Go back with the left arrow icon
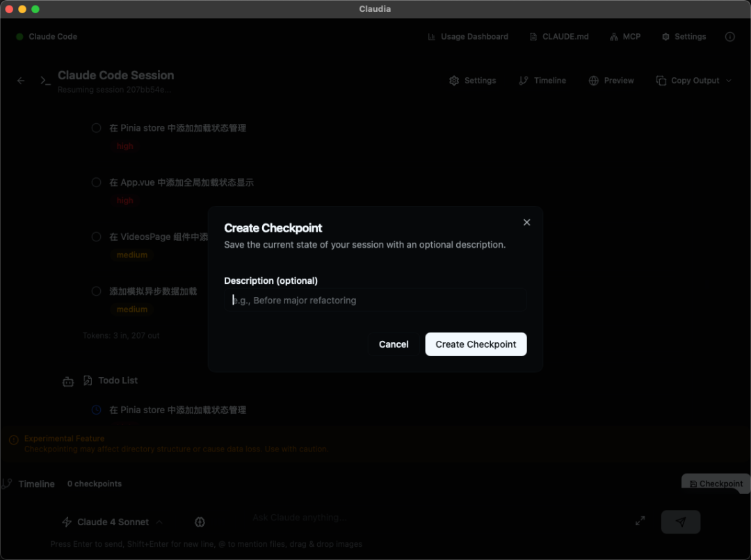The image size is (751, 560). (x=21, y=81)
